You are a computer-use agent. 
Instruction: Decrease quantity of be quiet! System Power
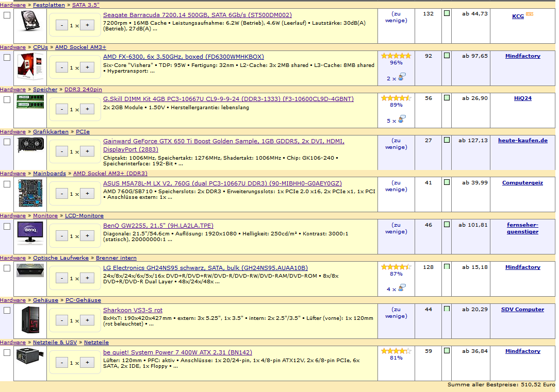[x=62, y=363]
